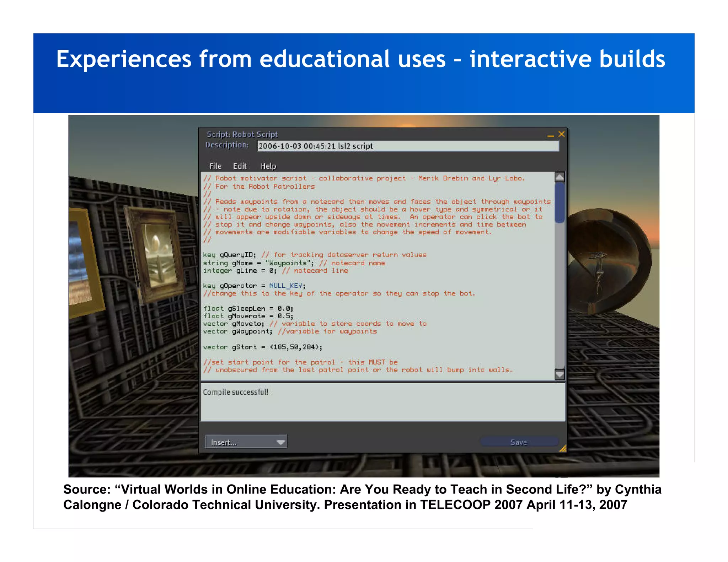728x562 pixels.
Task: Click the line 'vector gStart = <185,50,284>;'
Action: [263, 347]
